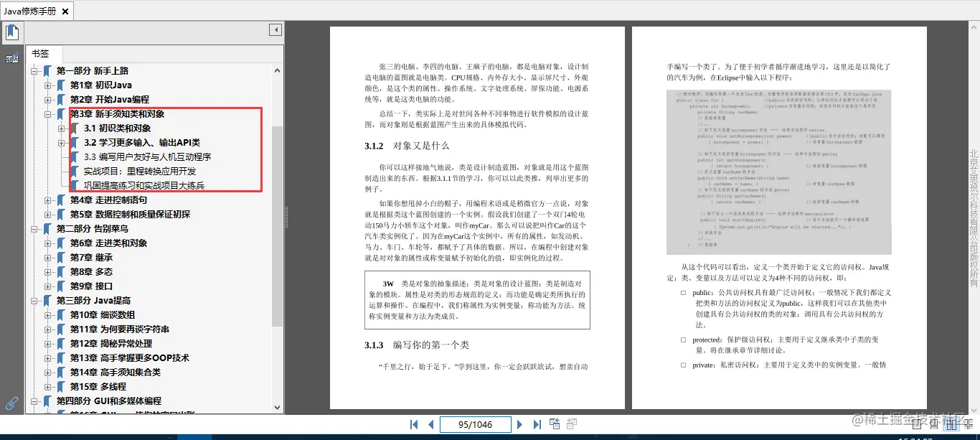The image size is (980, 440).
Task: Enable continuous facing page layout mode
Action: (969, 425)
